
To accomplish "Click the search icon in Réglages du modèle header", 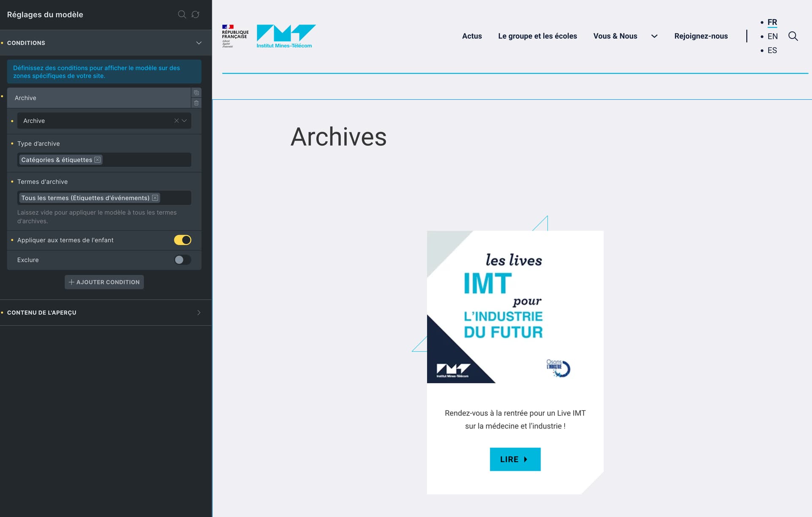I will tap(182, 14).
